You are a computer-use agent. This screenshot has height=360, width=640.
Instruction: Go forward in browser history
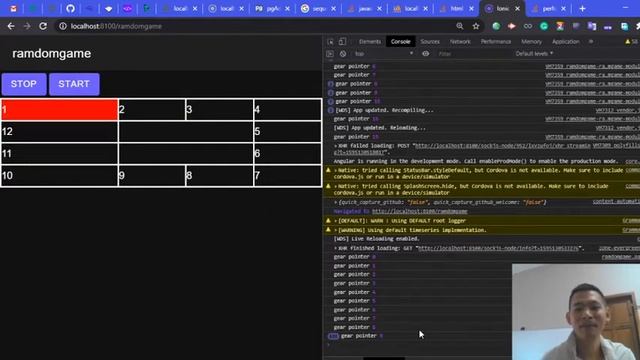click(x=27, y=26)
